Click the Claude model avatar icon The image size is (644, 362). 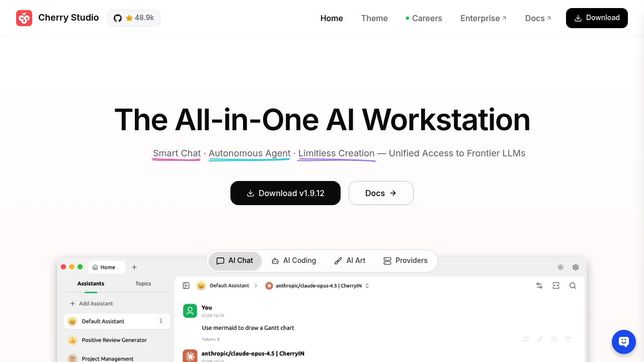pos(190,356)
